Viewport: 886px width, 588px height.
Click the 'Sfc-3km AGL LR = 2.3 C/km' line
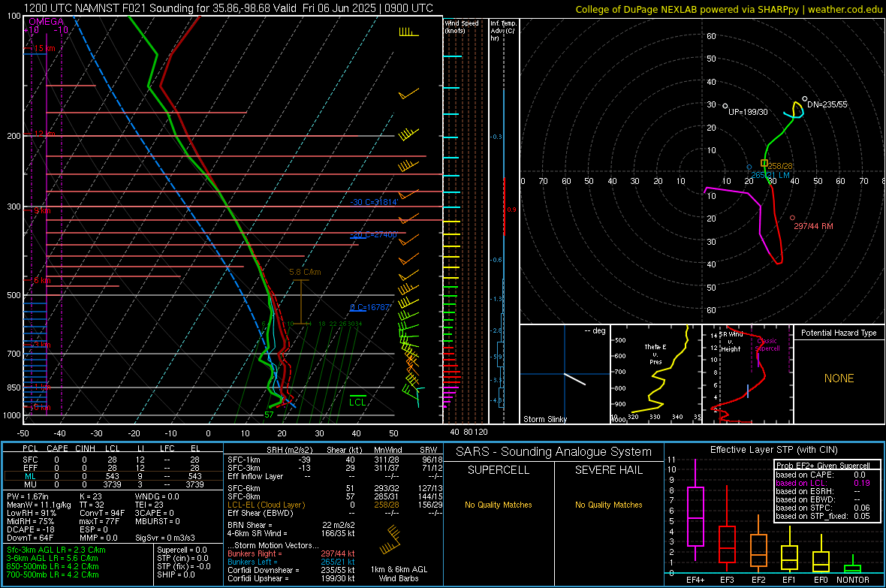pos(56,550)
